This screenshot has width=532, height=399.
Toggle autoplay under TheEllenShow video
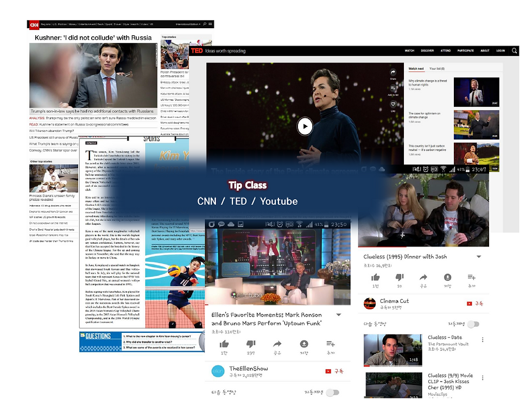(x=332, y=392)
